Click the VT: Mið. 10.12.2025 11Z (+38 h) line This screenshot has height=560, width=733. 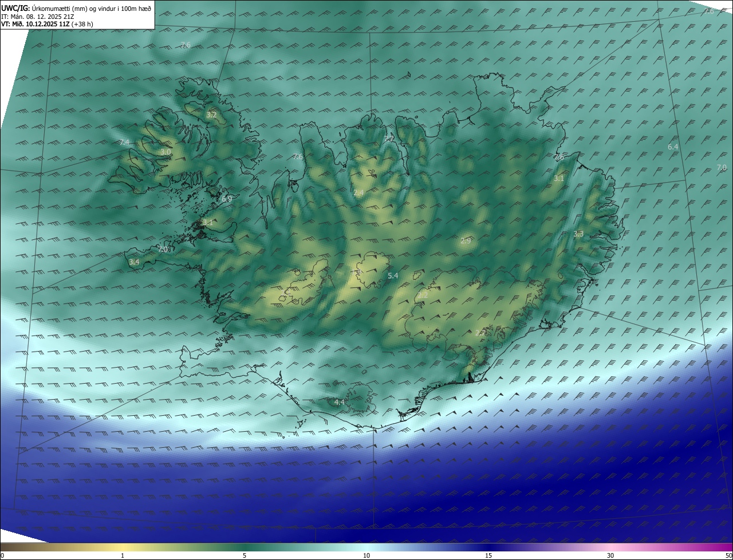click(47, 24)
